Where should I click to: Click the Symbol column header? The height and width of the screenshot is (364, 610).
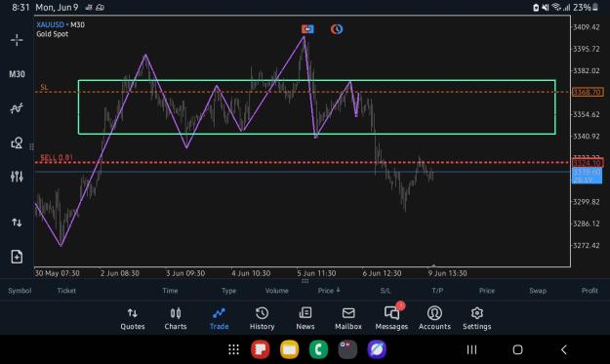click(20, 291)
